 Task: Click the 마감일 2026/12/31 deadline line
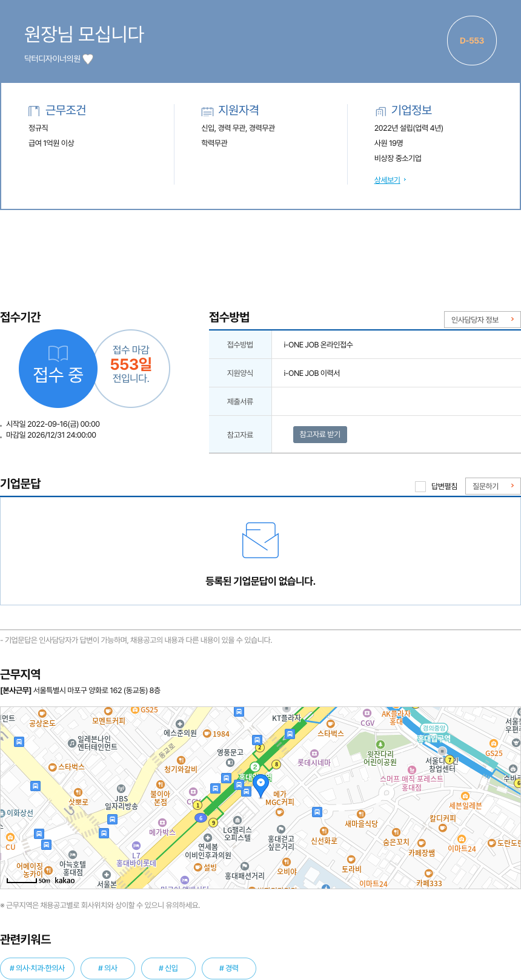click(x=51, y=435)
